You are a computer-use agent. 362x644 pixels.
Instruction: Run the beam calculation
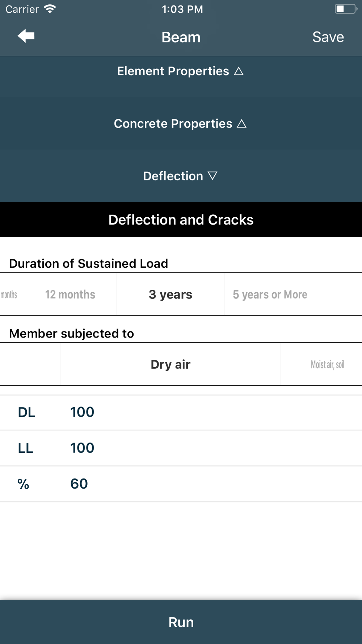coord(181,622)
